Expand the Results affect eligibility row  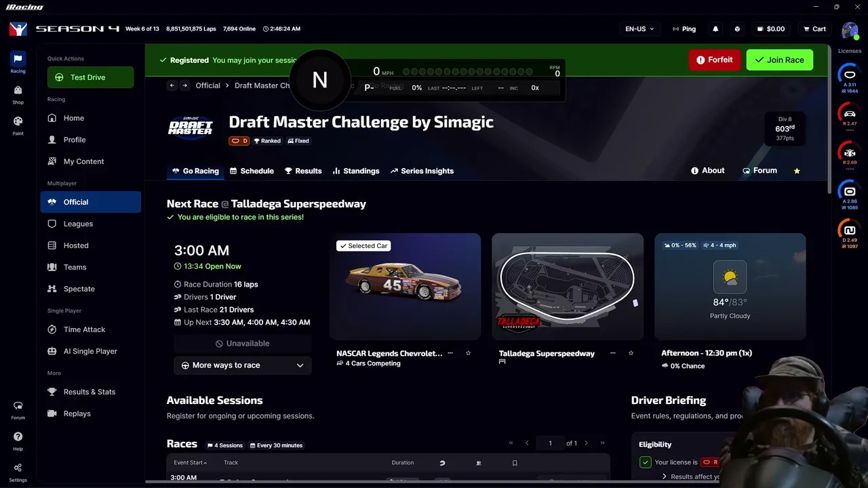690,476
